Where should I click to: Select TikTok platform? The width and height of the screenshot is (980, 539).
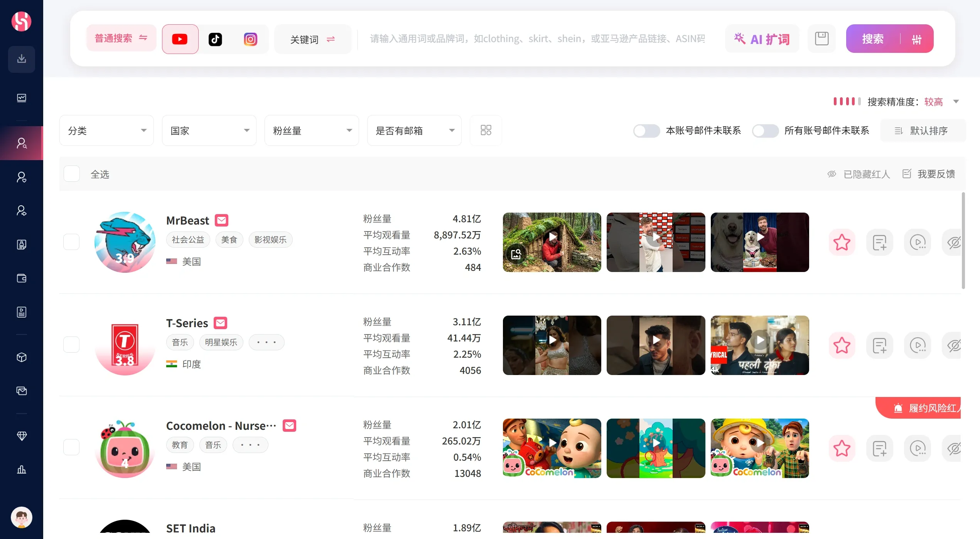(x=215, y=39)
